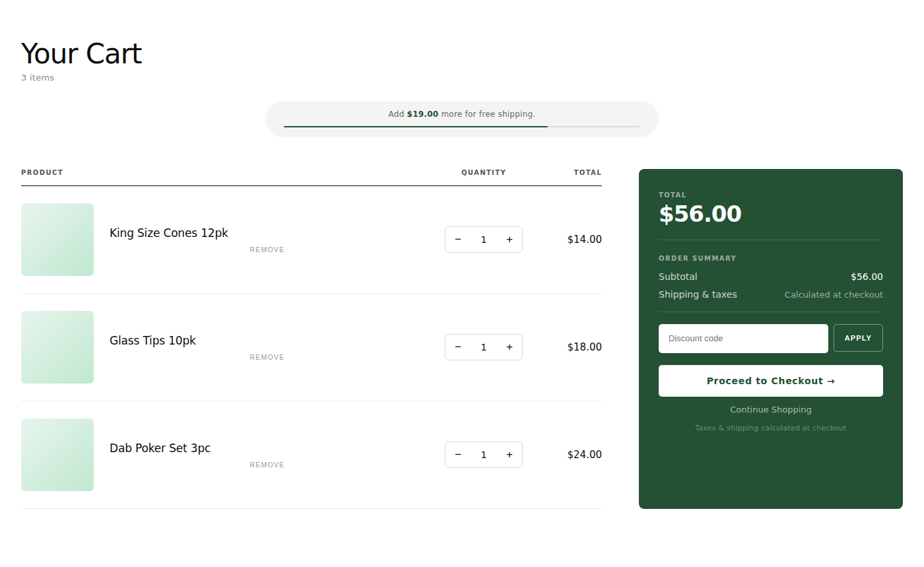Apply the discount code
Image resolution: width=924 pixels, height=567 pixels.
(858, 338)
